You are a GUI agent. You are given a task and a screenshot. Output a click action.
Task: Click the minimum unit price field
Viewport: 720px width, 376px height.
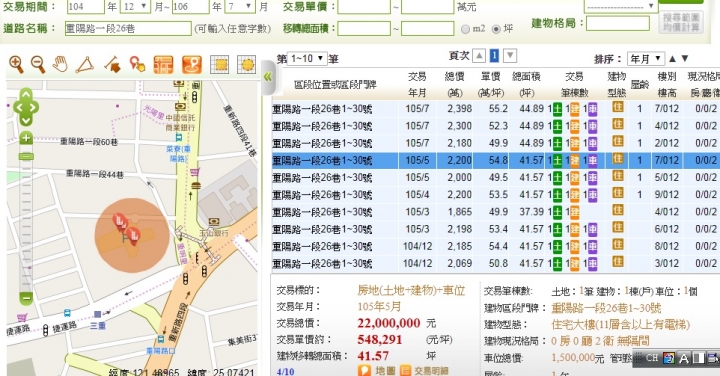point(364,6)
